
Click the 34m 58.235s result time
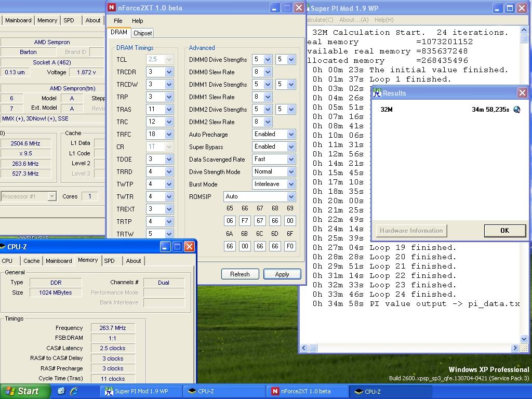point(490,110)
